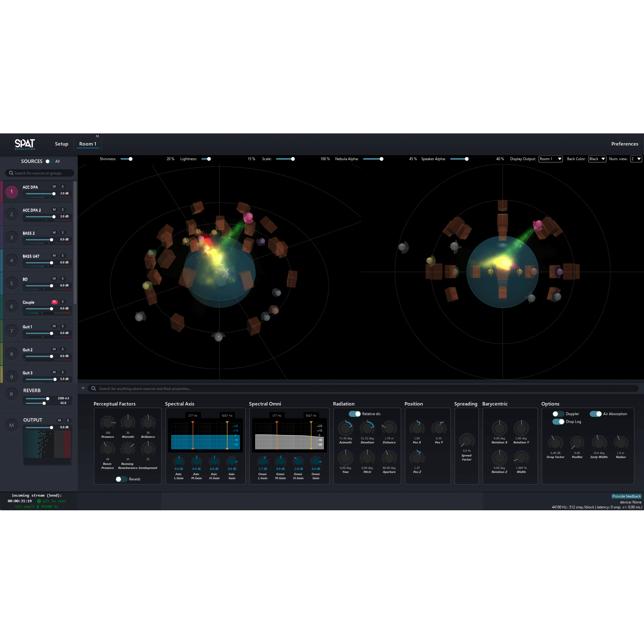Mute the BASS 2 source
The height and width of the screenshot is (644, 644).
coord(54,232)
